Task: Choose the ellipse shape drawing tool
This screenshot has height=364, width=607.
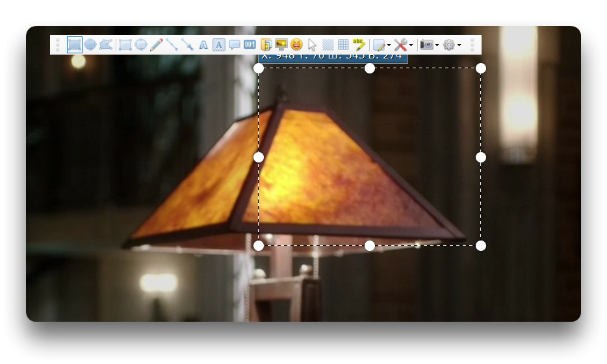Action: (x=141, y=45)
